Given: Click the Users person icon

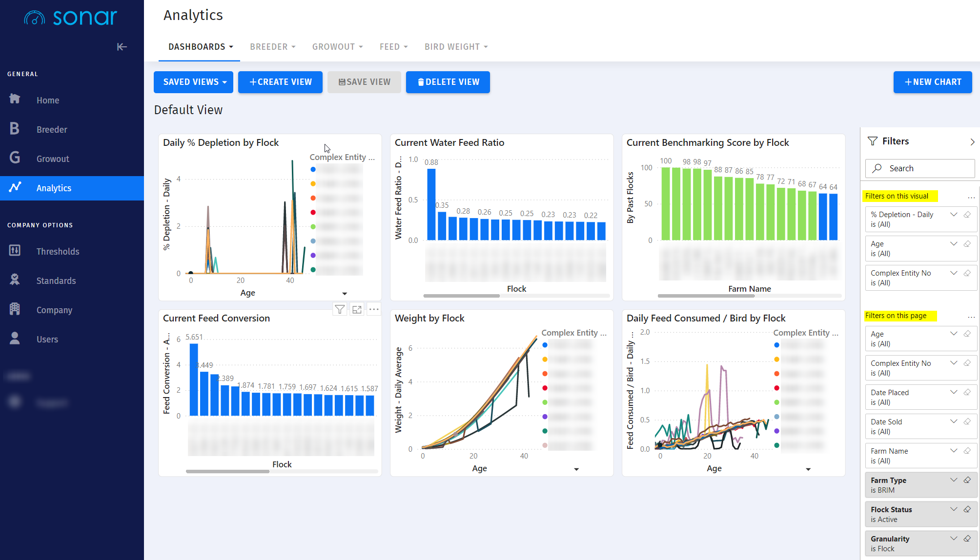Looking at the screenshot, I should click(15, 339).
